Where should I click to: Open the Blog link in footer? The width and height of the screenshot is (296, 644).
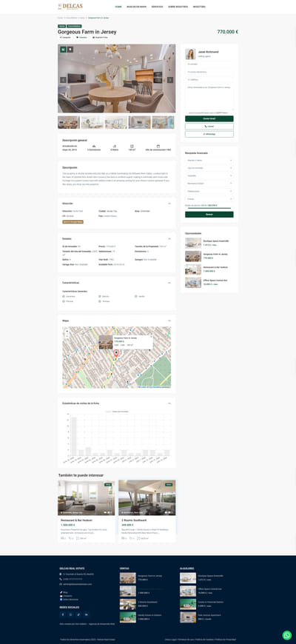65,593
